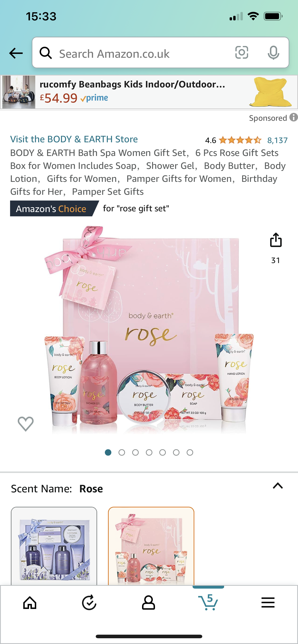Open the 8,137 ratings link
The height and width of the screenshot is (644, 298).
[x=277, y=140]
